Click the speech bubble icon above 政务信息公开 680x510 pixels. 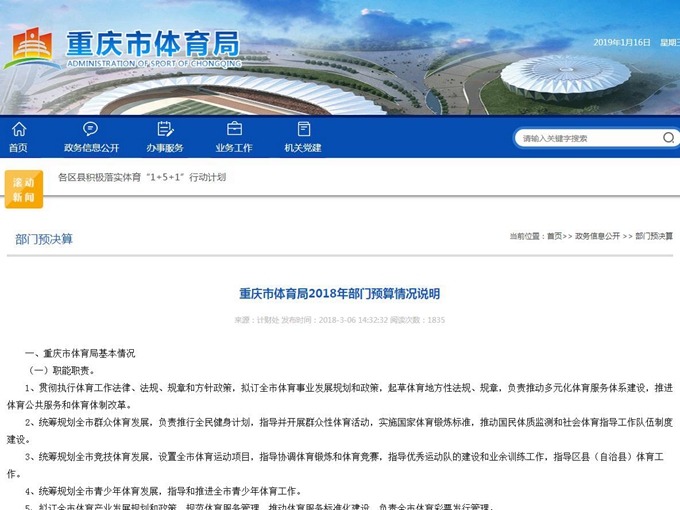tap(90, 129)
